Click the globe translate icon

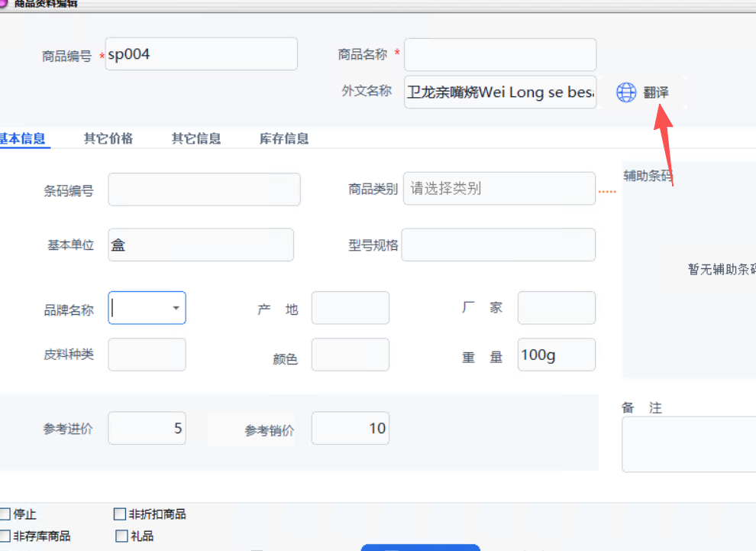pyautogui.click(x=626, y=92)
